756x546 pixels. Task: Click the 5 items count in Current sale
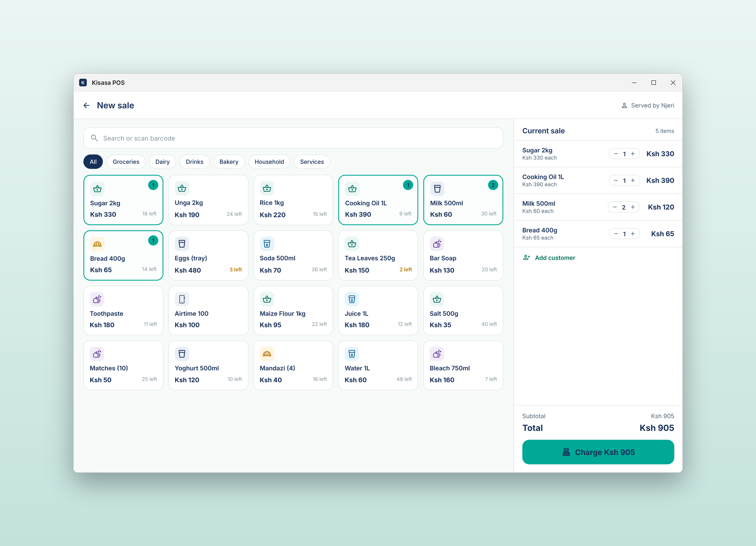(664, 131)
